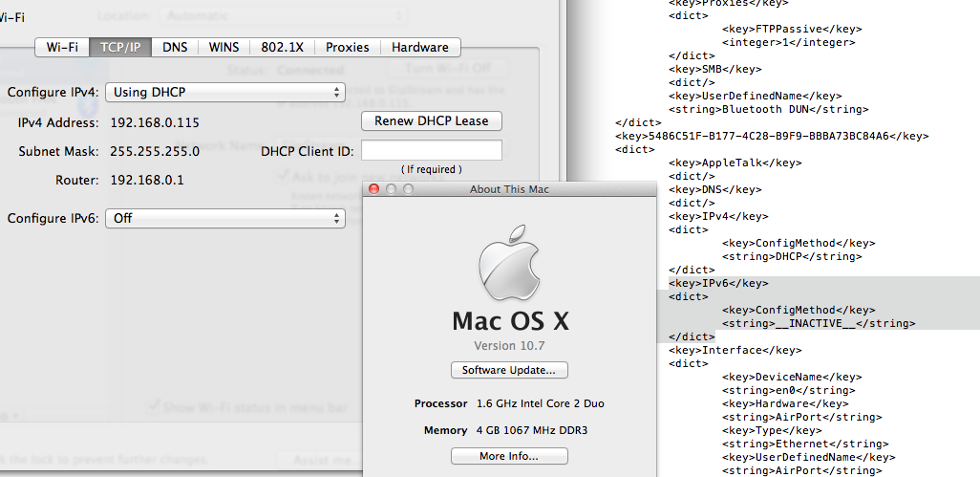This screenshot has height=477, width=980.
Task: Open the DNS tab
Action: (175, 48)
